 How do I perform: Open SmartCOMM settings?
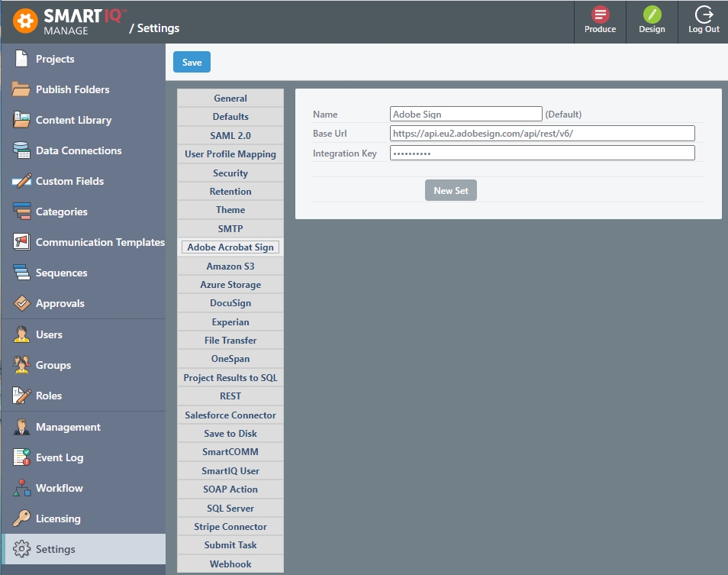(x=230, y=452)
